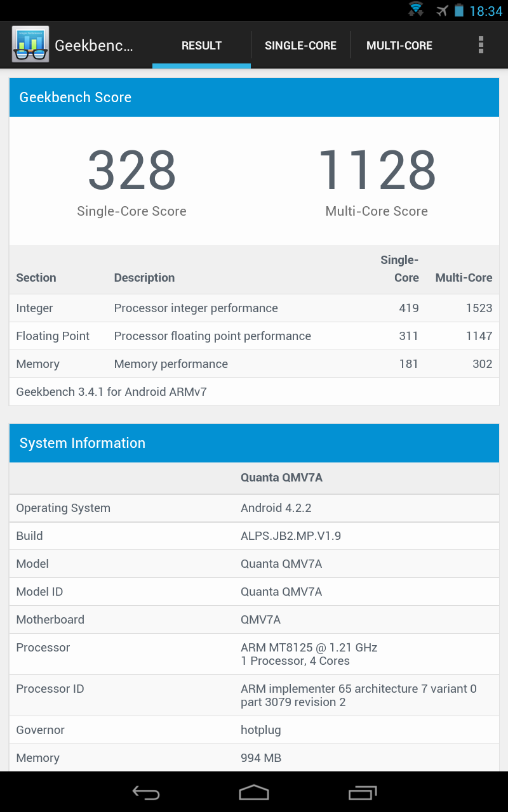Tap Floating Point single-core value 311
Image resolution: width=508 pixels, height=812 pixels.
pyautogui.click(x=409, y=336)
